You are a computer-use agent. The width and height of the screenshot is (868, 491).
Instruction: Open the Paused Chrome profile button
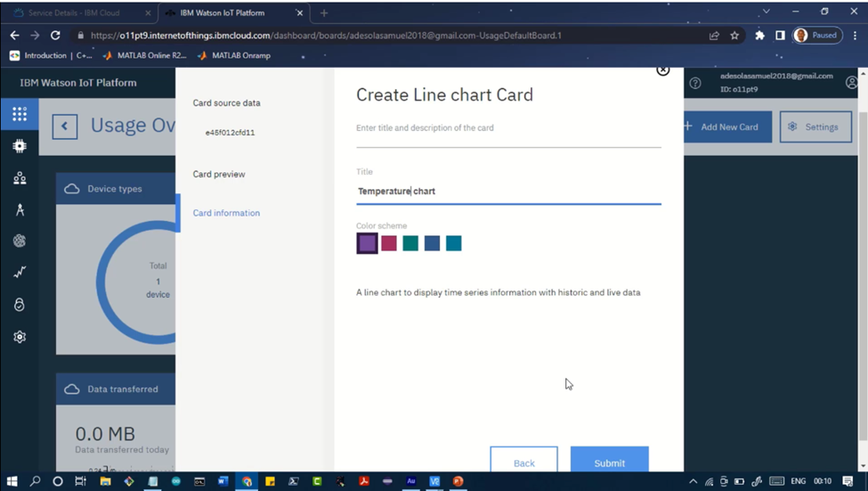pos(817,36)
